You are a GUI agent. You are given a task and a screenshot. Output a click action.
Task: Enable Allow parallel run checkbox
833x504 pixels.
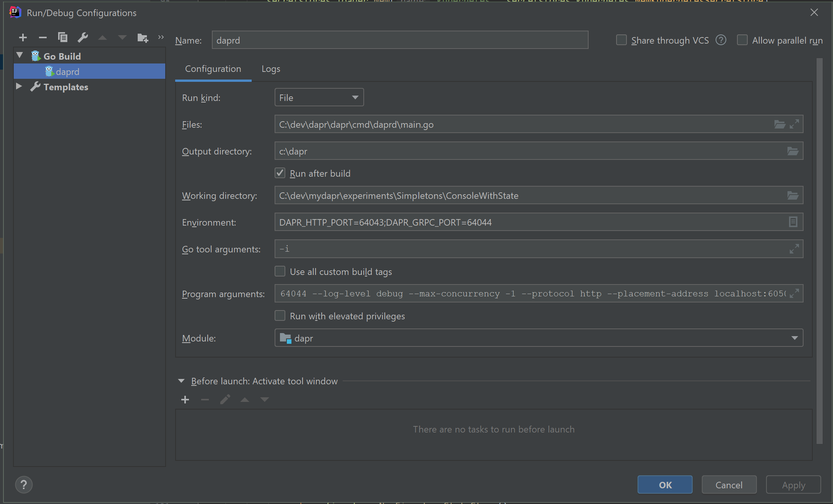(742, 40)
